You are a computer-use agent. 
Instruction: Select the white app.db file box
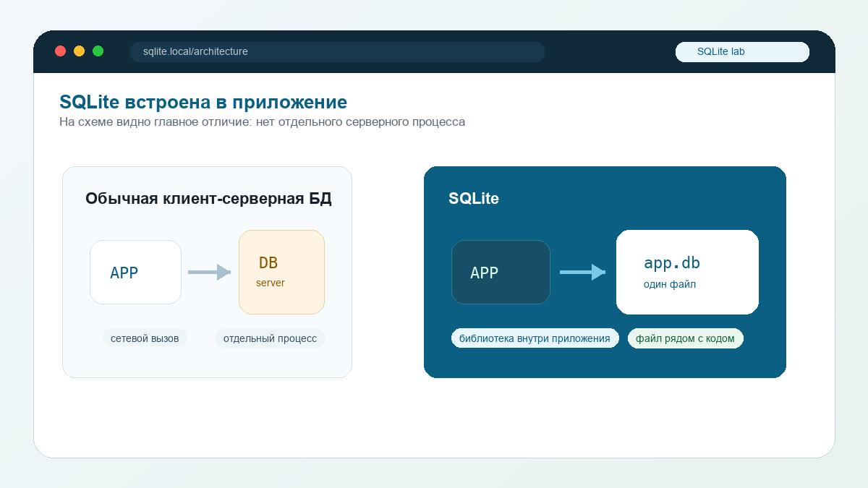(x=687, y=272)
